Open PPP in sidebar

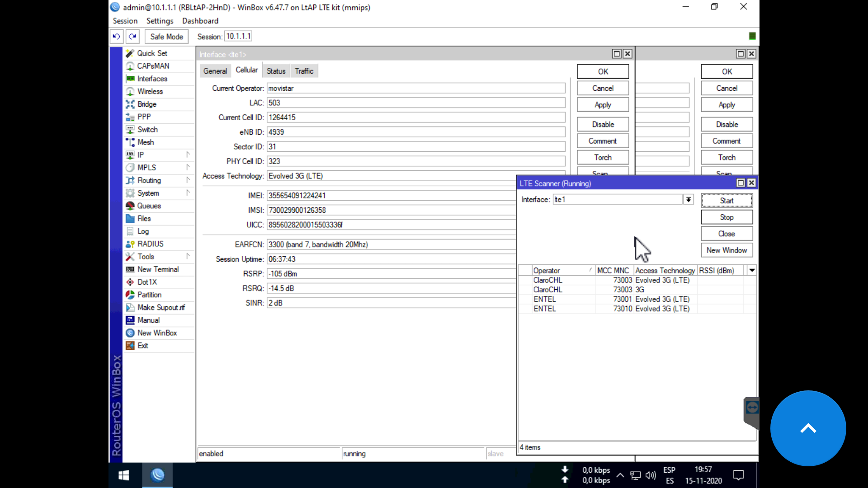coord(144,117)
